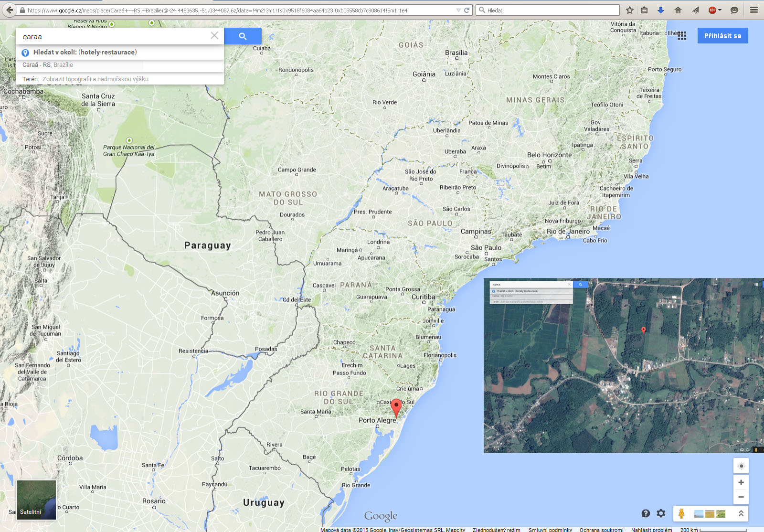Bookmark this page with the star icon

tap(630, 10)
